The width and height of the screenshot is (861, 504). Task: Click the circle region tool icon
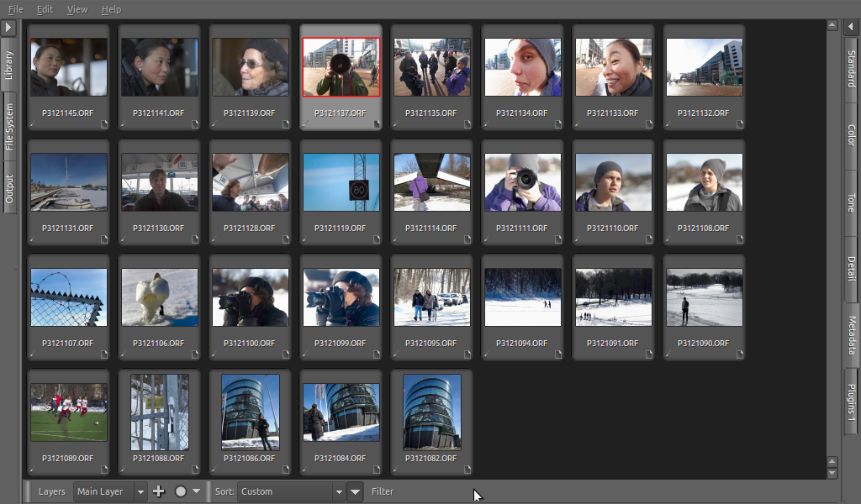click(x=180, y=491)
